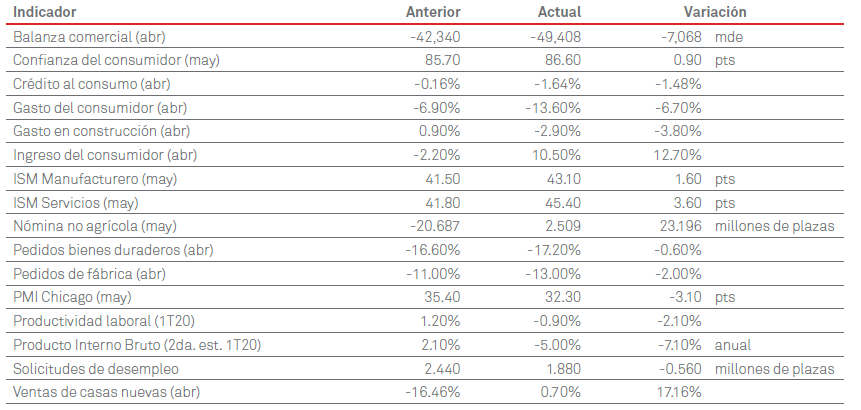Select PMI Chicago actual value 32.30
Image resolution: width=861 pixels, height=410 pixels.
pos(560,297)
